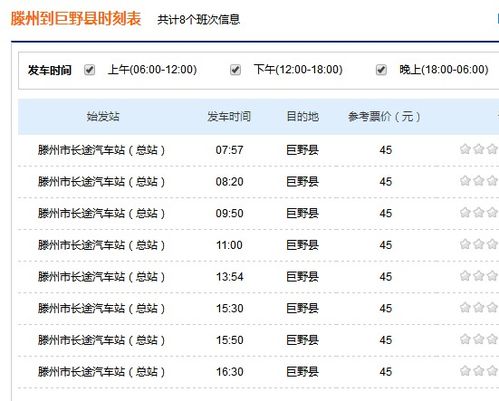Image resolution: width=499 pixels, height=401 pixels.
Task: Click first rating star in 07:57 row
Action: [x=465, y=149]
